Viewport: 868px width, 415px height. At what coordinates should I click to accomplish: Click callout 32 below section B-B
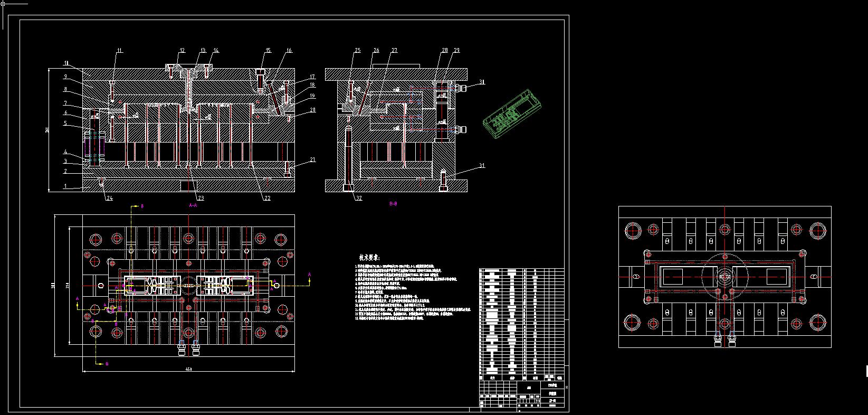[359, 199]
